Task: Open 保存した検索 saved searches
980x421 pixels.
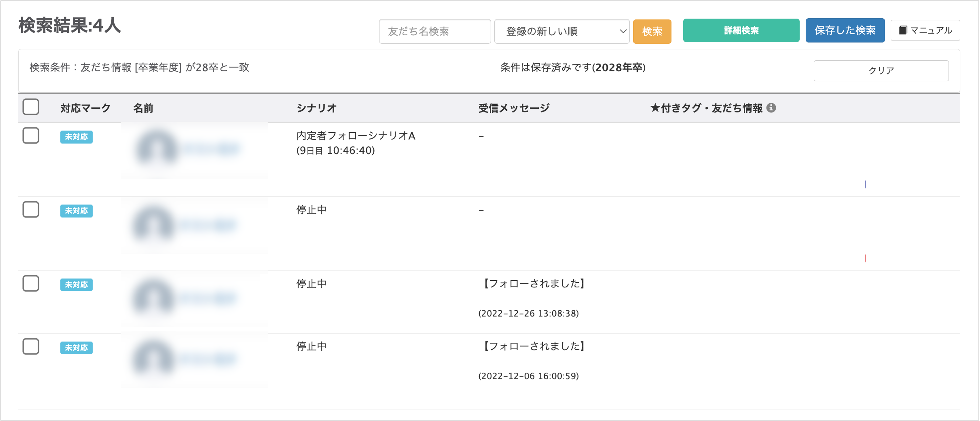Action: 845,30
